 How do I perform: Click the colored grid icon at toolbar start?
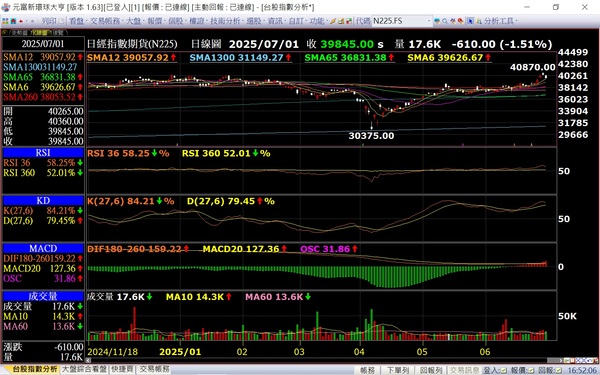[x=5, y=21]
